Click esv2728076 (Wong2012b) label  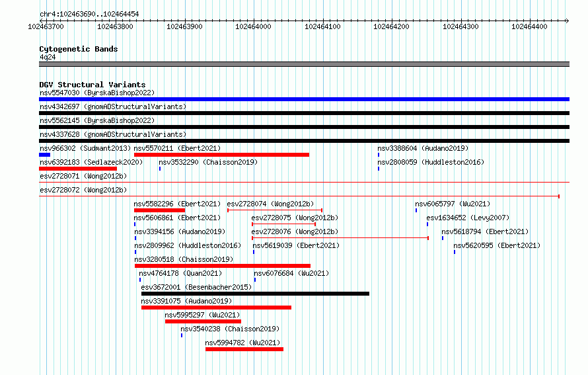tap(295, 231)
